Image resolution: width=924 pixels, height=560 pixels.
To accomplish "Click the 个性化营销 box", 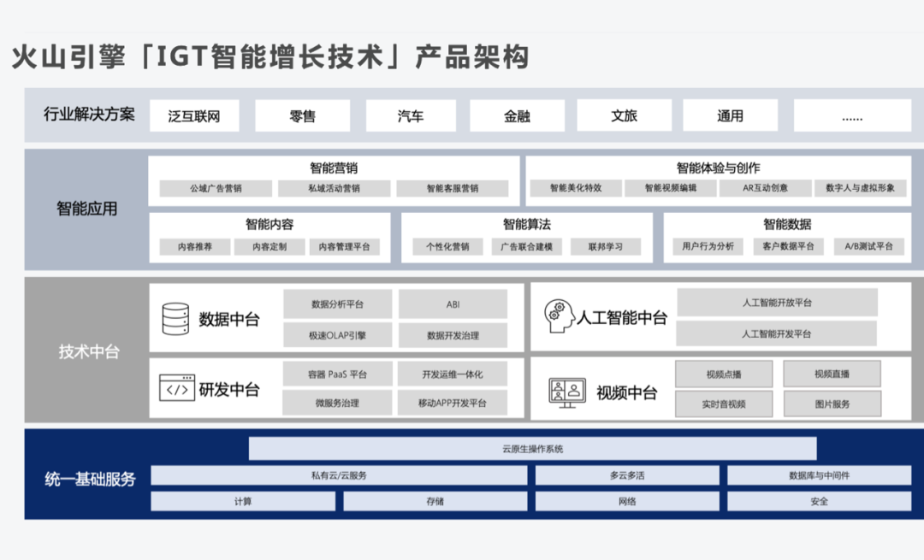I will 447,247.
